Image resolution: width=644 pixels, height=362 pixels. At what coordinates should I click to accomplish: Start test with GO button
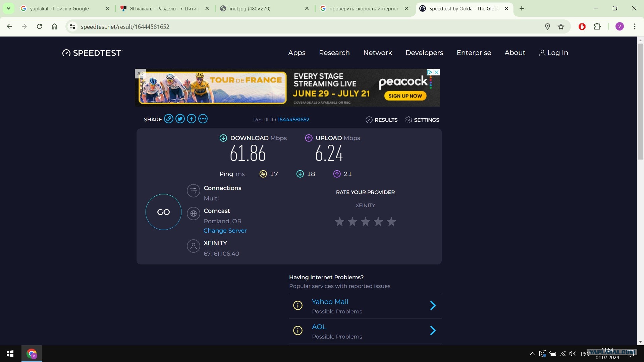[163, 212]
